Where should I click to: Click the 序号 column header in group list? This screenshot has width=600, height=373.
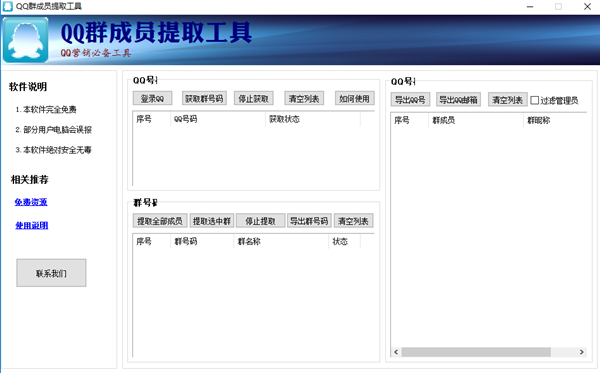152,241
